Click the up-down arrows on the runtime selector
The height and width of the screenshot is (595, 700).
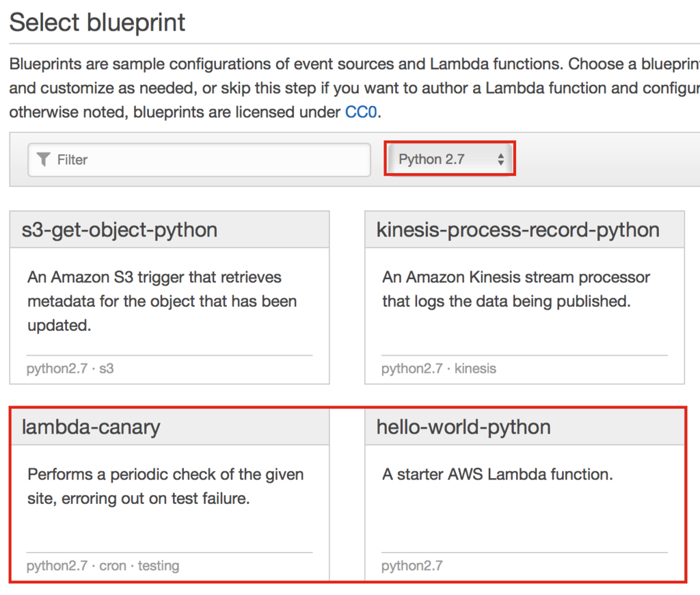coord(500,159)
